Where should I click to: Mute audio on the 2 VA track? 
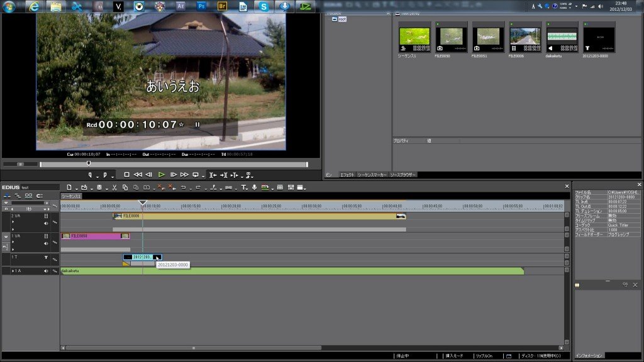[x=46, y=223]
